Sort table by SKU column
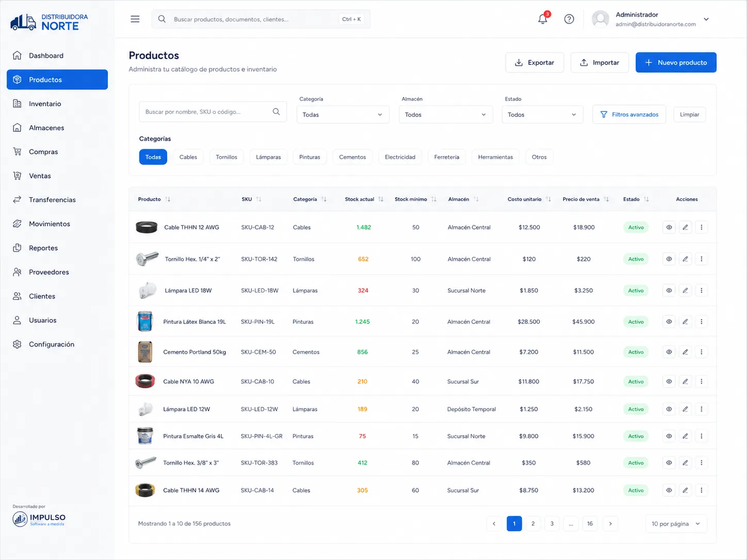Viewport: 747px width, 560px height. coord(259,199)
